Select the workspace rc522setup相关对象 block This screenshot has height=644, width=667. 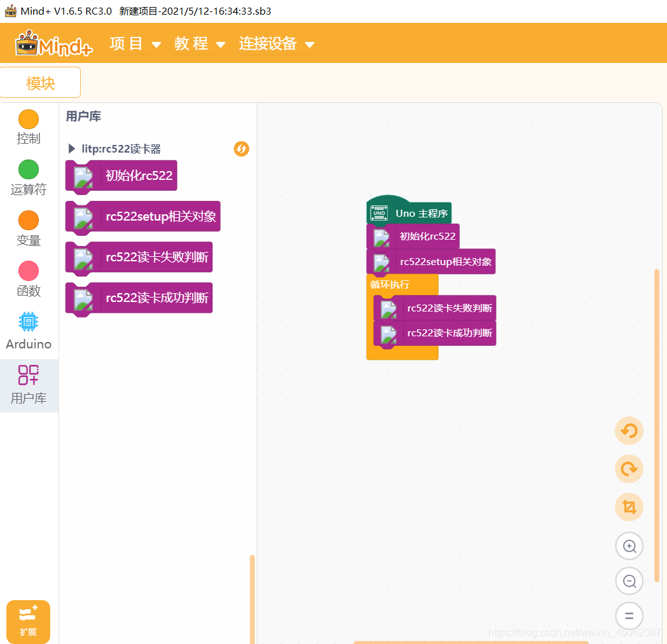pyautogui.click(x=431, y=262)
